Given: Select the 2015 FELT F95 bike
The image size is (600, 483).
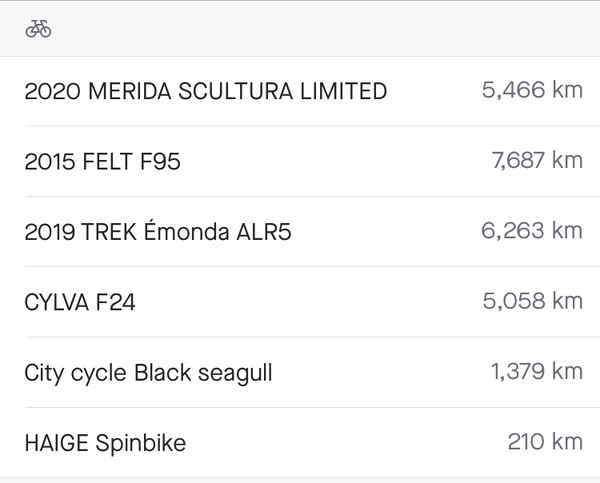Looking at the screenshot, I should point(103,161).
